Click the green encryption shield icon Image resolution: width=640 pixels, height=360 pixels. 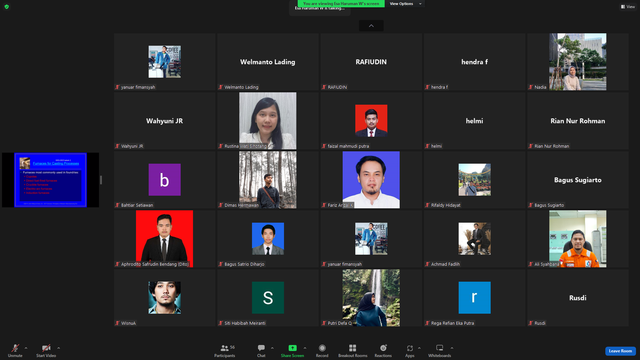(x=7, y=7)
